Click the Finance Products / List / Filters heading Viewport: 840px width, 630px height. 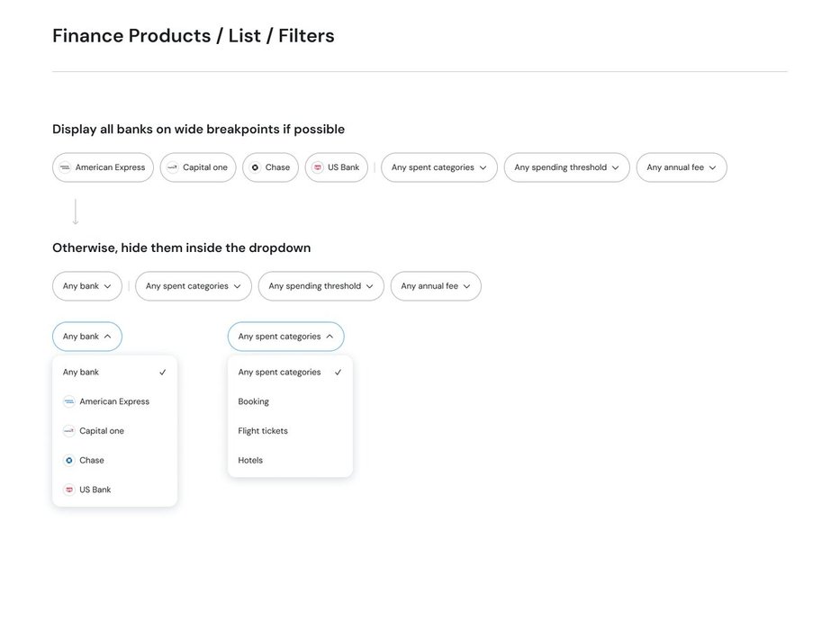pyautogui.click(x=194, y=36)
